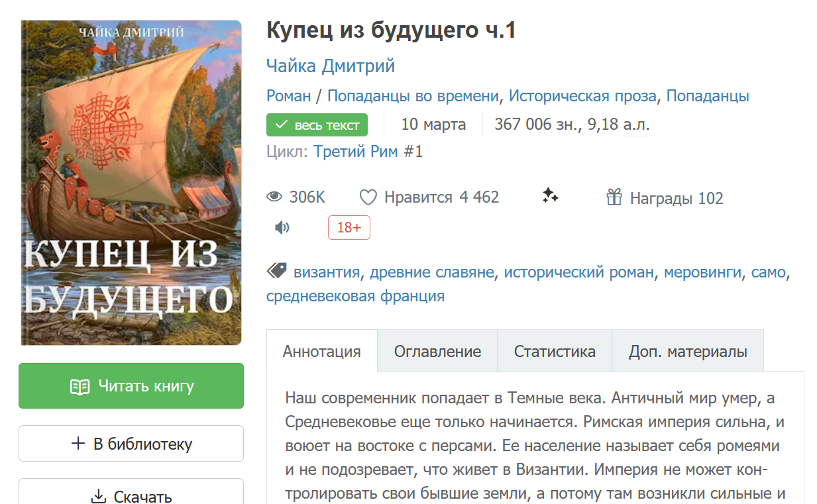Click the само tag
The image size is (817, 504).
[769, 272]
